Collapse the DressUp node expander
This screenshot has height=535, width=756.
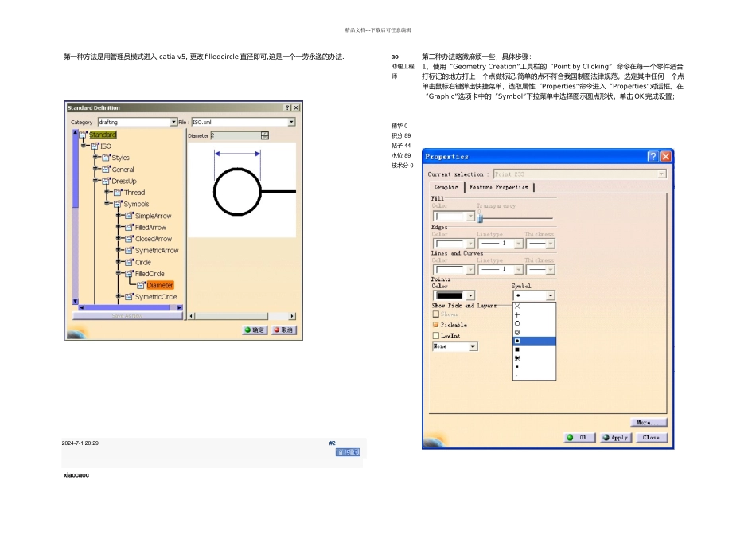(95, 181)
